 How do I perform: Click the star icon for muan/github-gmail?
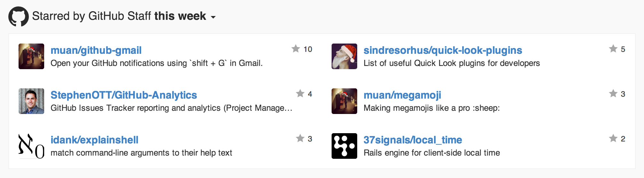[x=296, y=49]
